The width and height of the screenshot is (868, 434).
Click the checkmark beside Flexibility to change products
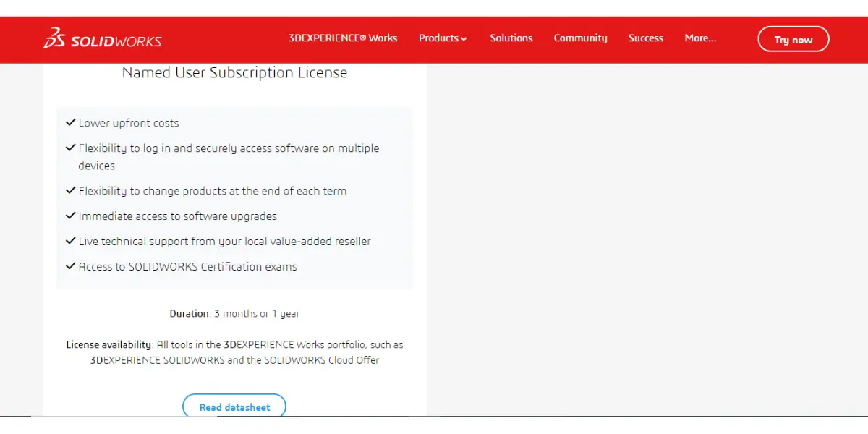(71, 191)
